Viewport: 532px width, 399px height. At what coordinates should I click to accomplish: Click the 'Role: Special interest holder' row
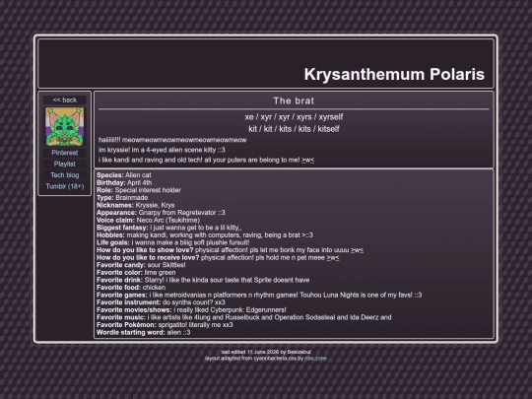coord(139,190)
